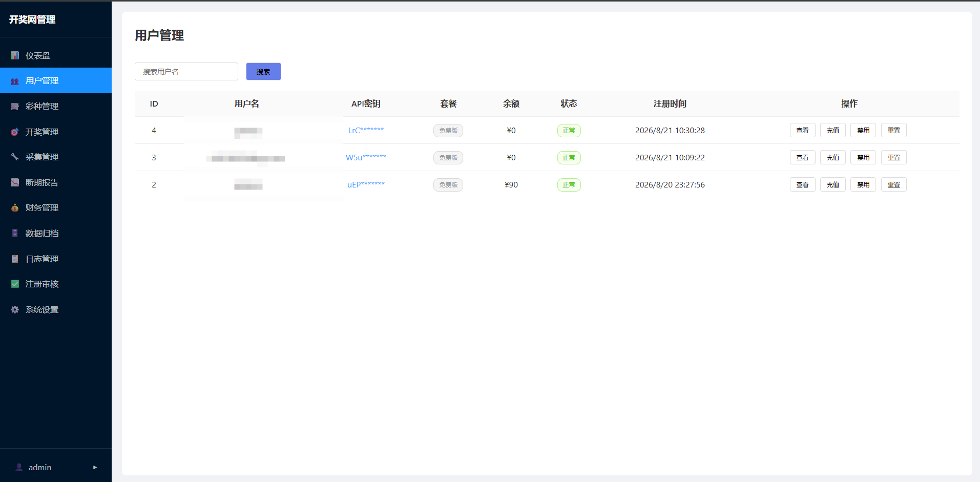Click the chart icon beside 断期报告
The height and width of the screenshot is (482, 980).
[15, 182]
